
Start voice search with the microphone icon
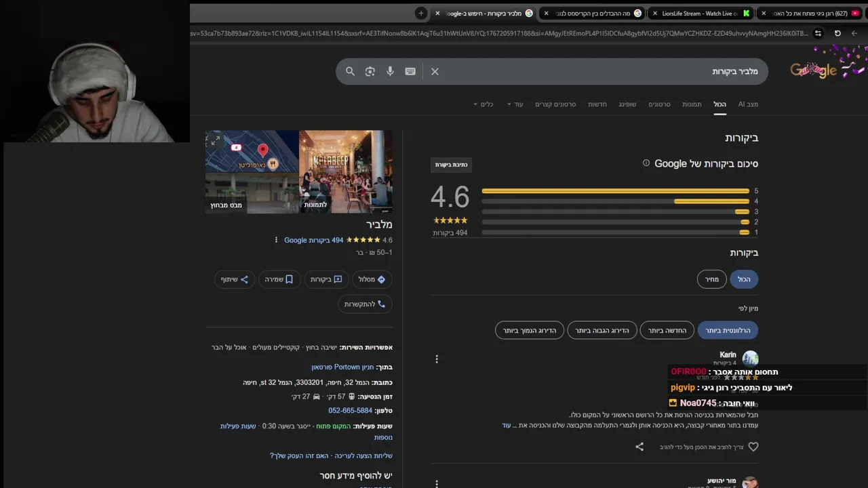390,71
